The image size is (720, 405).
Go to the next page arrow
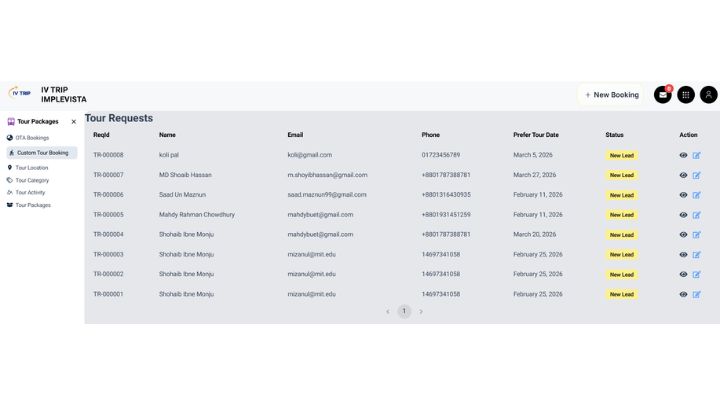coord(421,312)
